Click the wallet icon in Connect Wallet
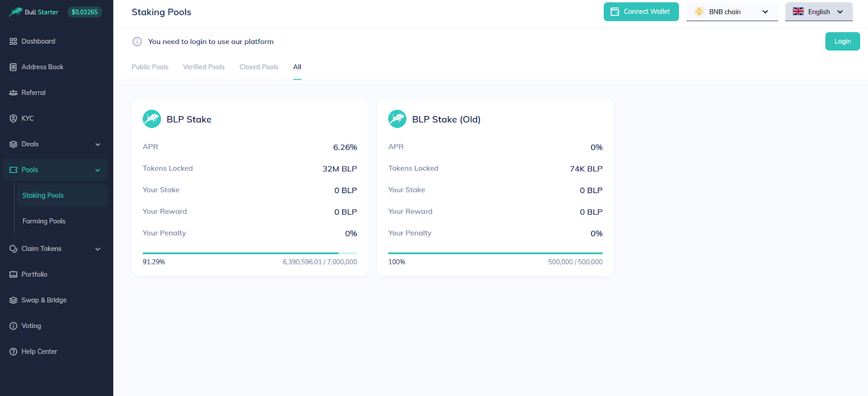868x396 pixels. [615, 12]
